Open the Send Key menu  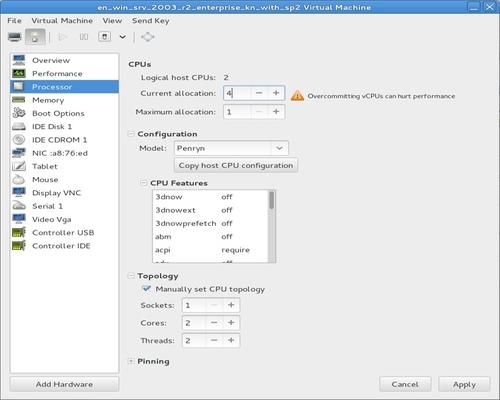[150, 21]
